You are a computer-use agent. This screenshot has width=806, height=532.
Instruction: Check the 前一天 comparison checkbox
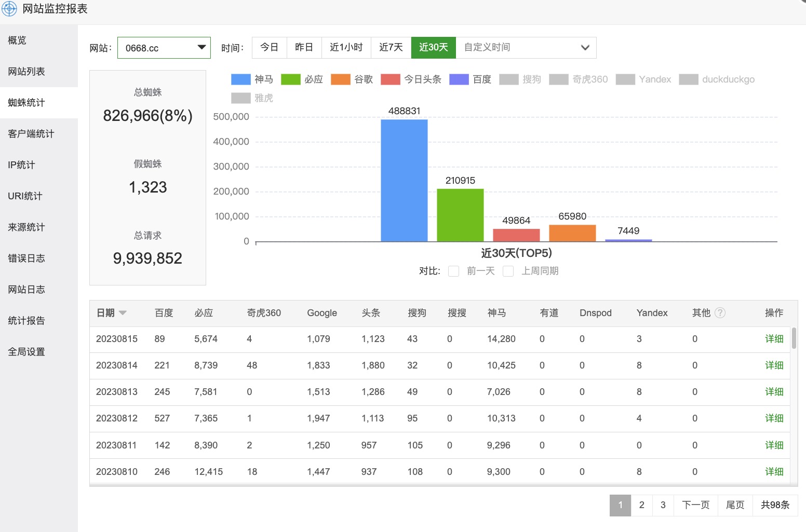tap(453, 271)
